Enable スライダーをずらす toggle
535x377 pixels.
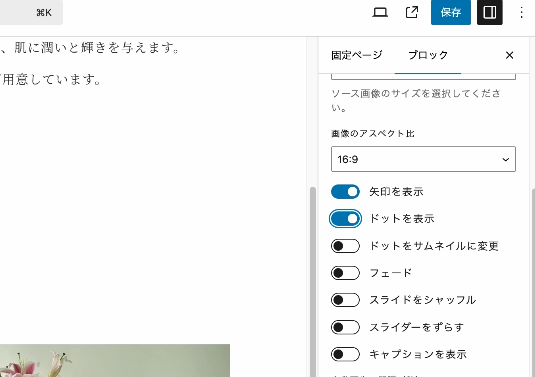(x=345, y=327)
